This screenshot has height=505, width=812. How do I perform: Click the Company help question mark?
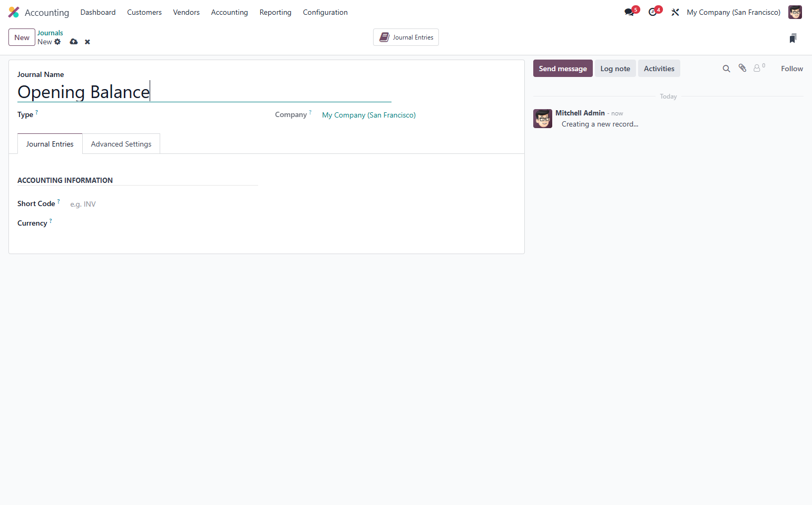[310, 112]
